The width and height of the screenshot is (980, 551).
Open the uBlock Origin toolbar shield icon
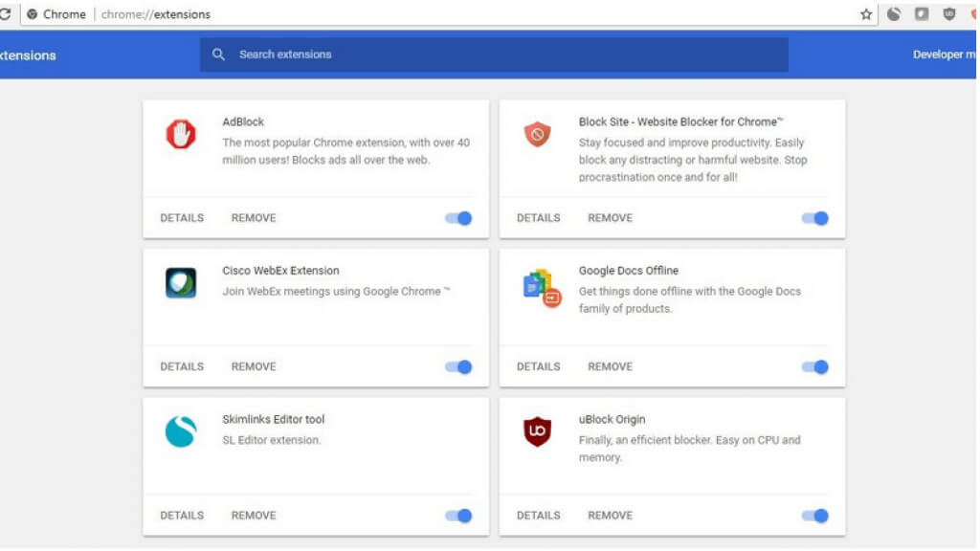(x=948, y=14)
